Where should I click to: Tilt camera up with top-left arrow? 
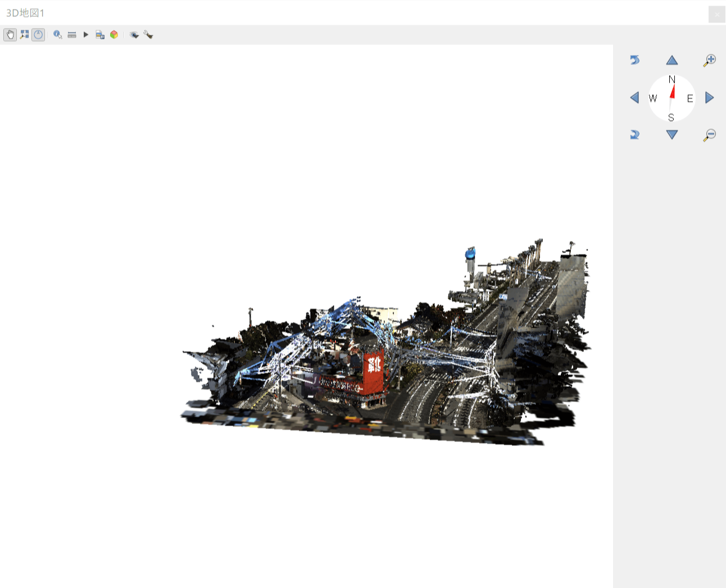point(635,60)
